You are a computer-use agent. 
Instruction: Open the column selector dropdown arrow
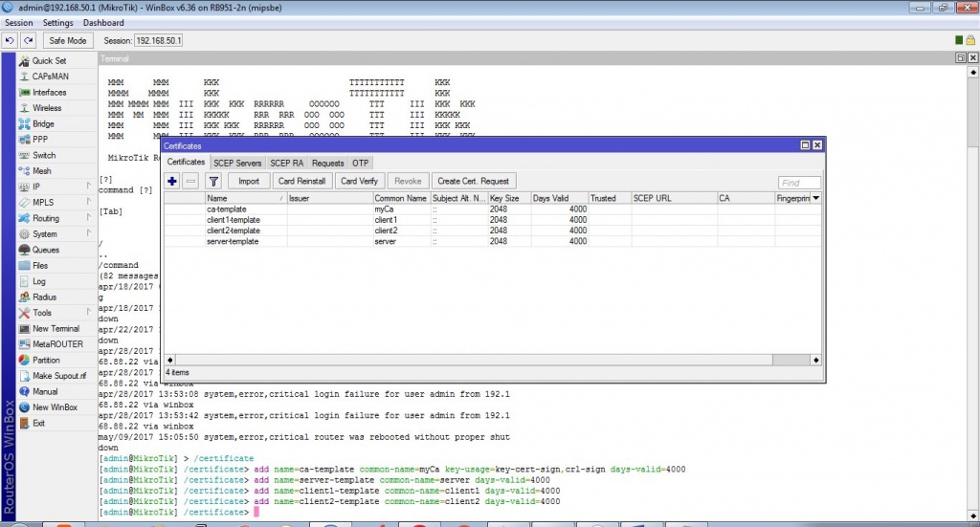pos(815,198)
